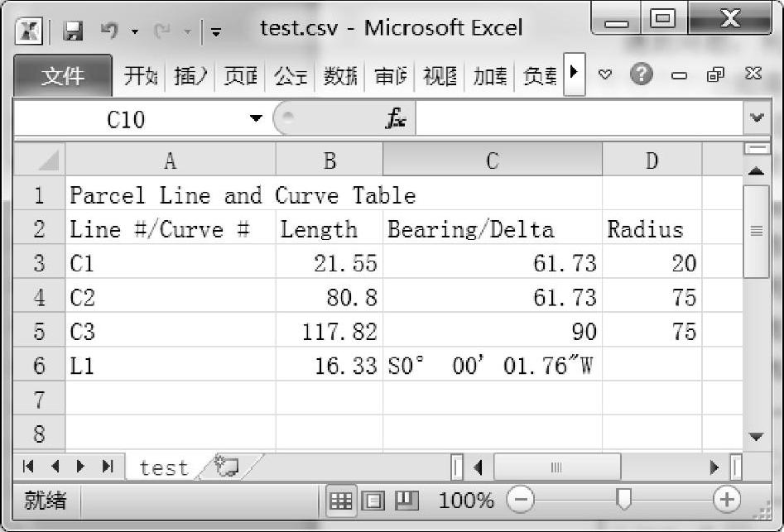Select the 'test' sheet tab
This screenshot has height=532, width=784.
coord(164,468)
